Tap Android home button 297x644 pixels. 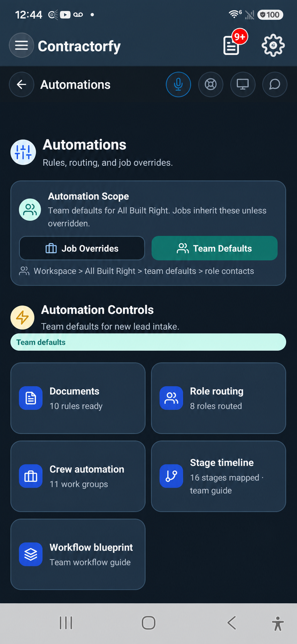148,623
